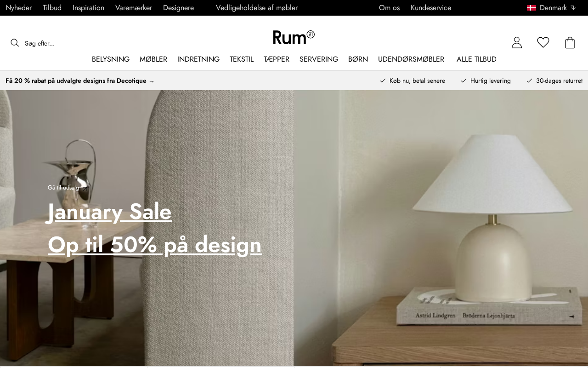Open the shopping bag icon
The height and width of the screenshot is (368, 588).
coord(570,42)
